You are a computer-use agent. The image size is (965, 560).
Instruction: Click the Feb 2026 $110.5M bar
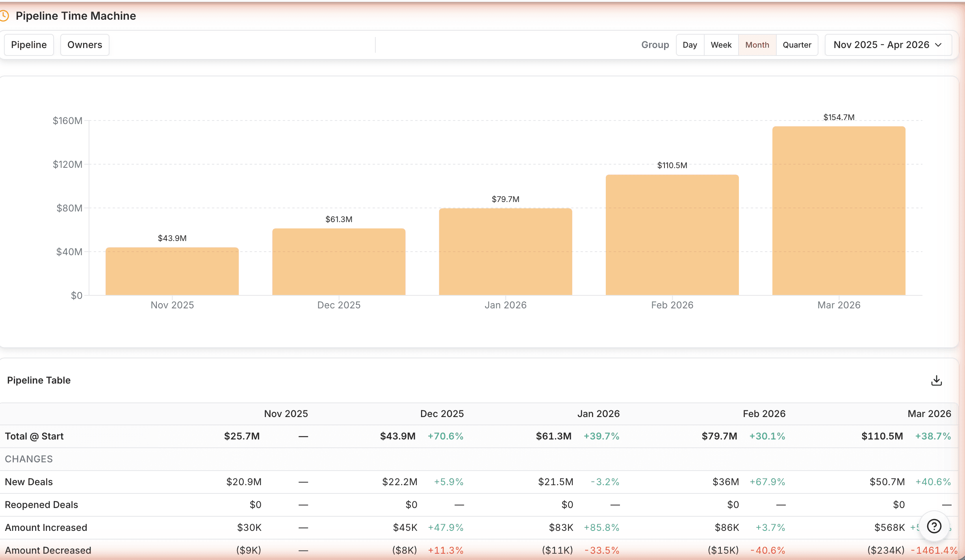coord(672,235)
